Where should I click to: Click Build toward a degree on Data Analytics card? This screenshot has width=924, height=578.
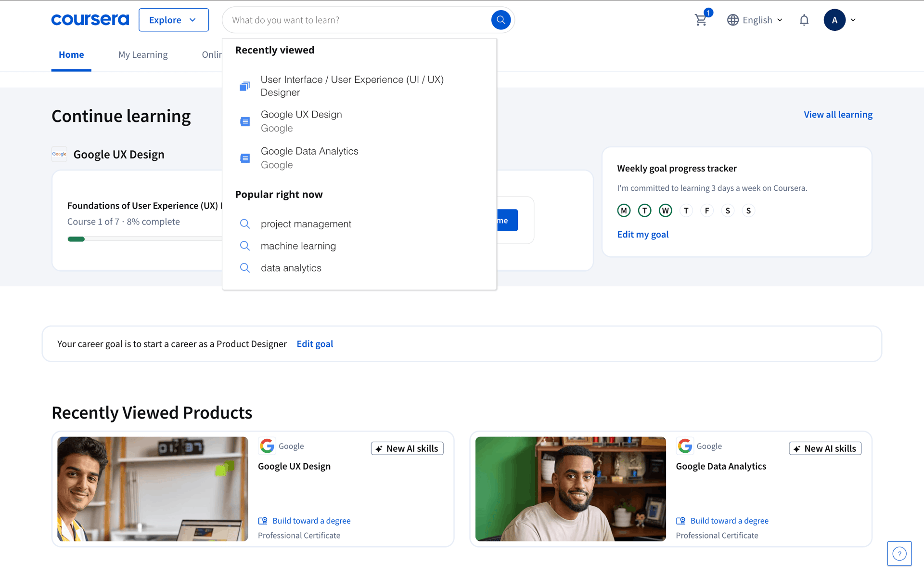click(729, 521)
